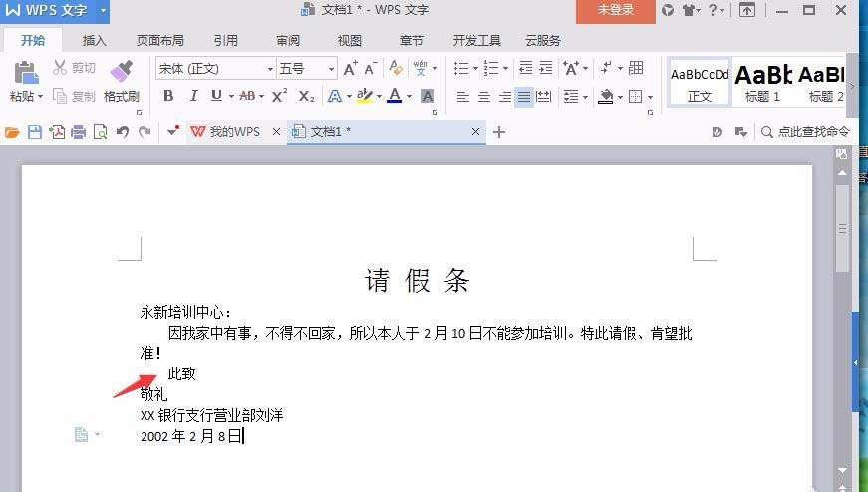
Task: Click the Print icon in quick toolbar
Action: click(x=78, y=132)
